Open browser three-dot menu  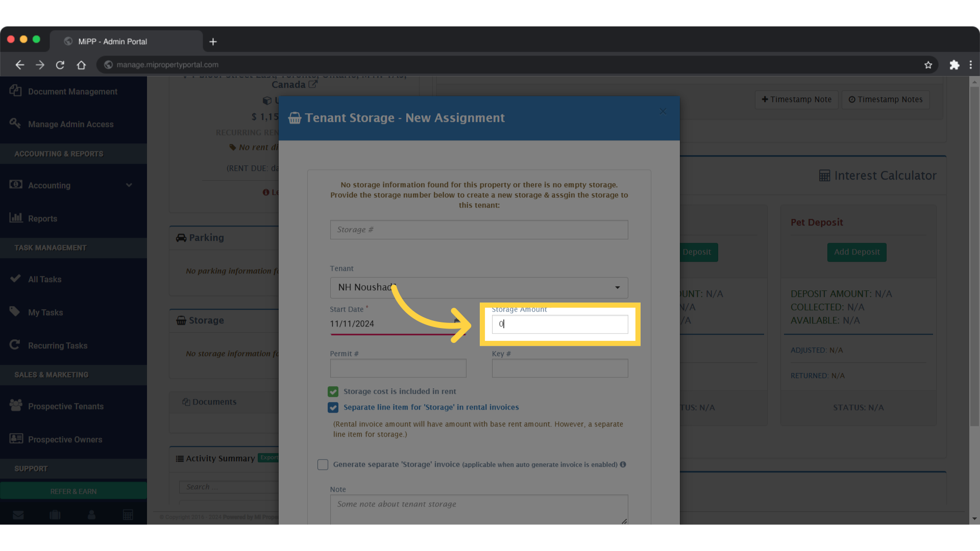click(970, 65)
